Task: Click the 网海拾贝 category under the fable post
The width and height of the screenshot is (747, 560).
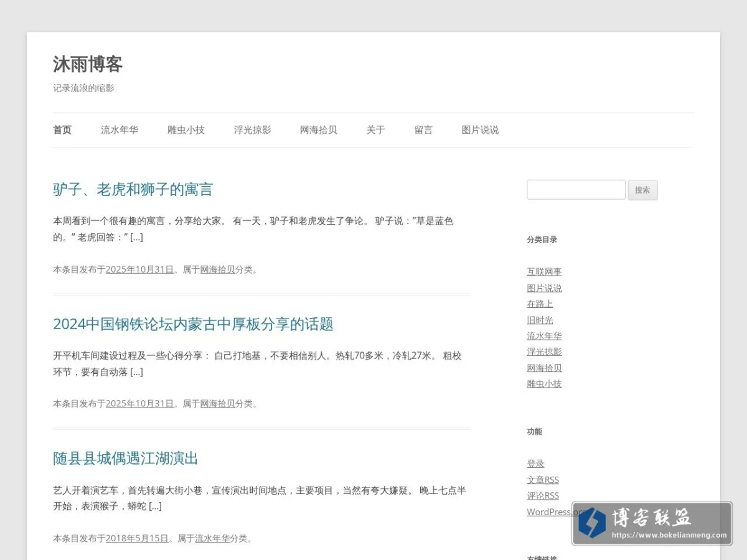Action: pyautogui.click(x=217, y=269)
